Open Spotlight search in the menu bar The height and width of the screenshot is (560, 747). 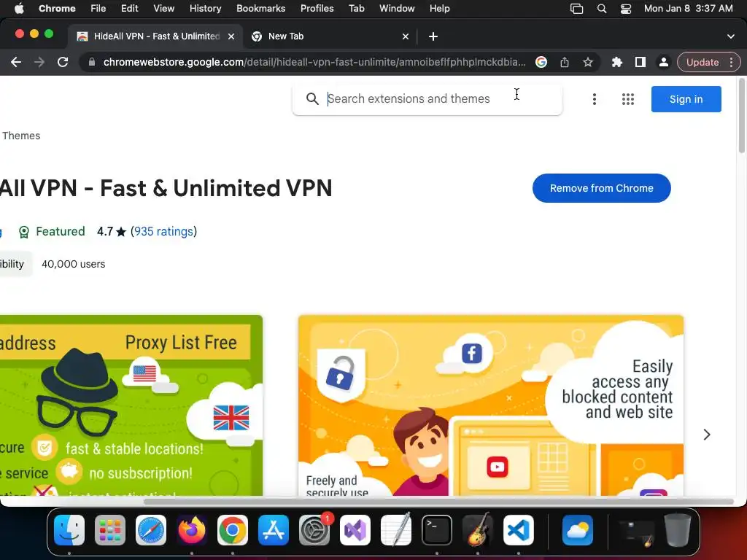pos(602,9)
